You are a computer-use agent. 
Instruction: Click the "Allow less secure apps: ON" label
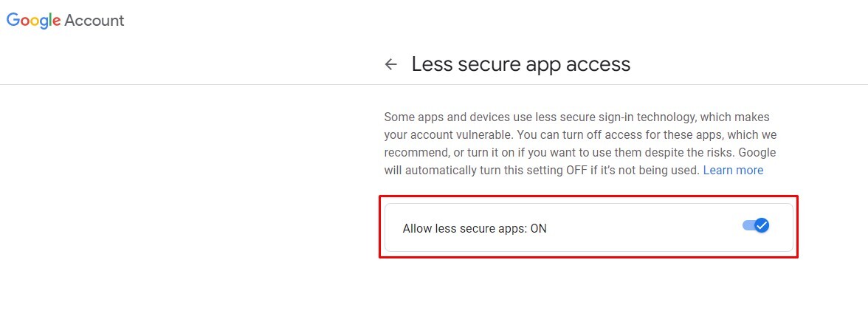point(475,229)
